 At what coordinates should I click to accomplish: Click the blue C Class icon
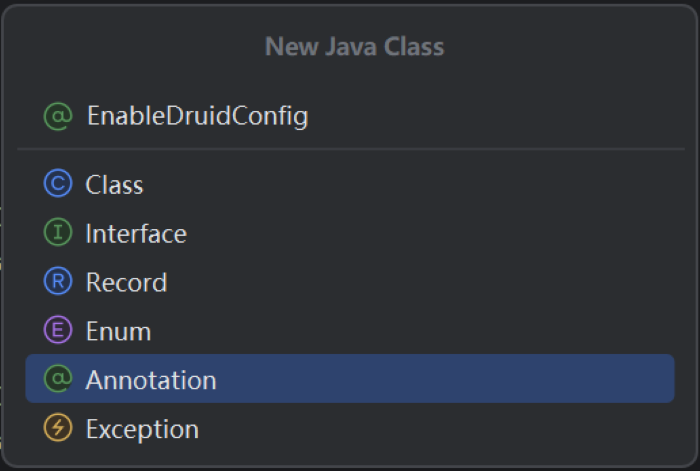pyautogui.click(x=59, y=185)
